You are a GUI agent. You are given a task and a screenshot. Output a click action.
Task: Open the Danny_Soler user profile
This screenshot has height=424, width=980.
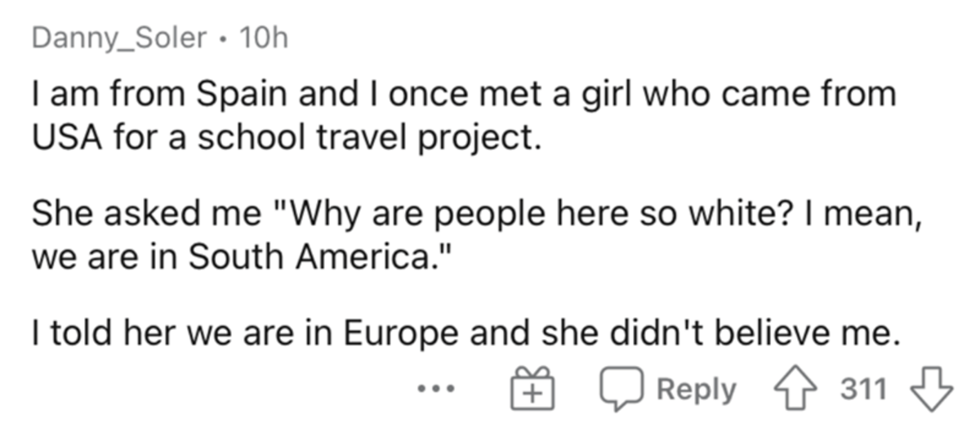[x=119, y=38]
